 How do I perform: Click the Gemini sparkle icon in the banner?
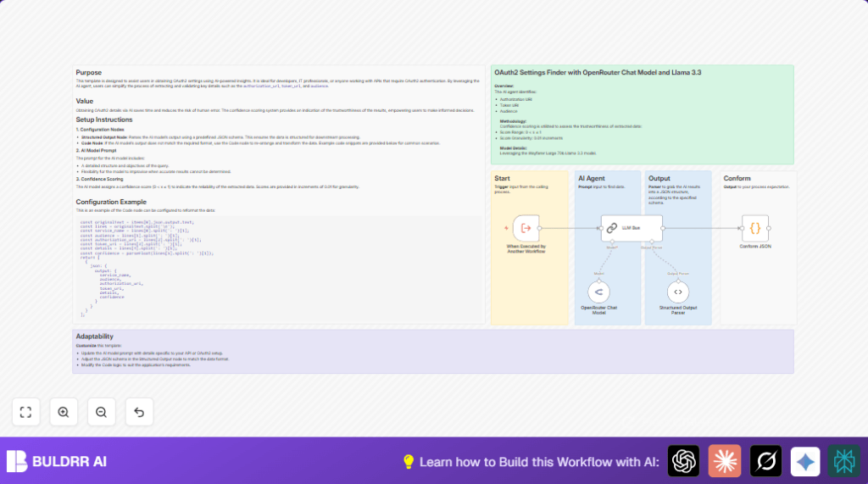[x=805, y=461]
